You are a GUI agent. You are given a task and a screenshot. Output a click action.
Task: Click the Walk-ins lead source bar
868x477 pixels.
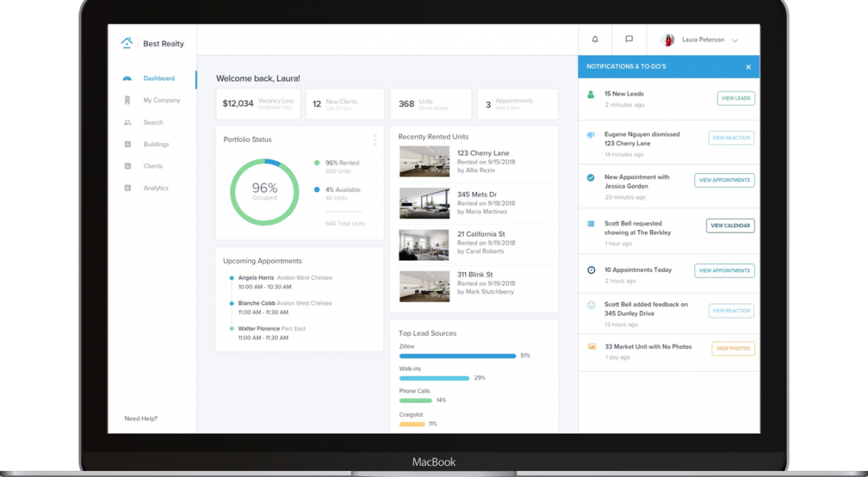pos(435,379)
